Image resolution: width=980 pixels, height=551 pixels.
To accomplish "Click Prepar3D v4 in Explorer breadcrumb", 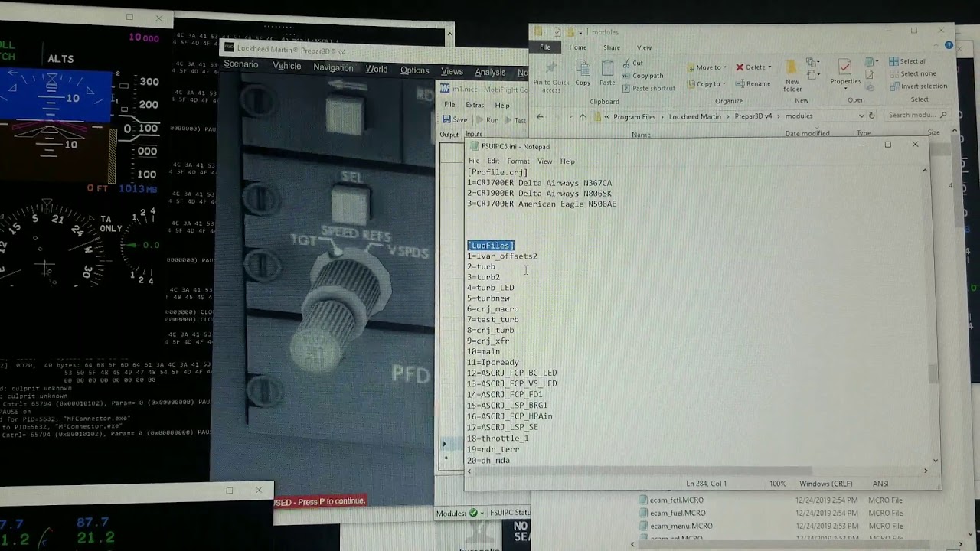I will point(753,116).
